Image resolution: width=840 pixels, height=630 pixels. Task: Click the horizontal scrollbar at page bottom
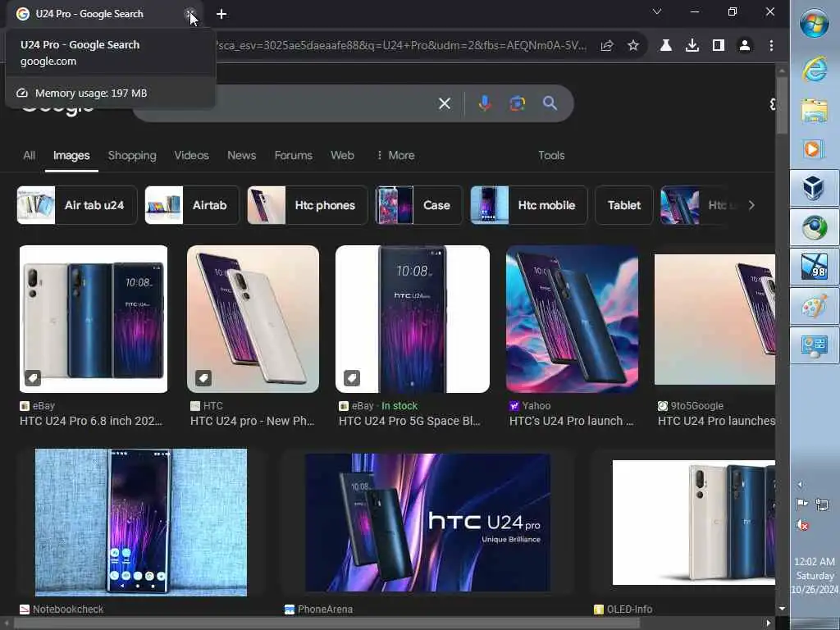coord(326,623)
